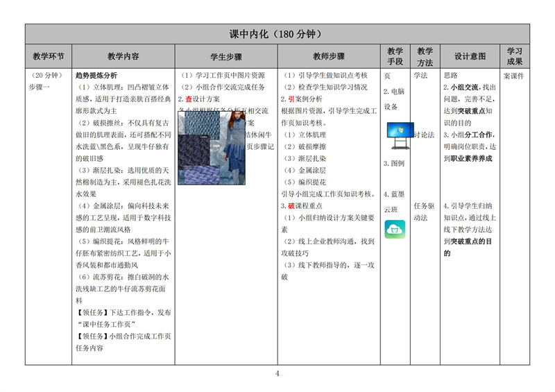The height and width of the screenshot is (392, 555).
Task: Click the text 讨论法
Action: point(424,135)
